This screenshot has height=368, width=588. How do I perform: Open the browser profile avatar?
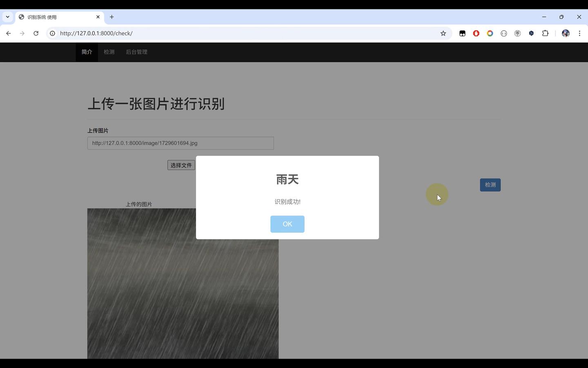coord(566,33)
